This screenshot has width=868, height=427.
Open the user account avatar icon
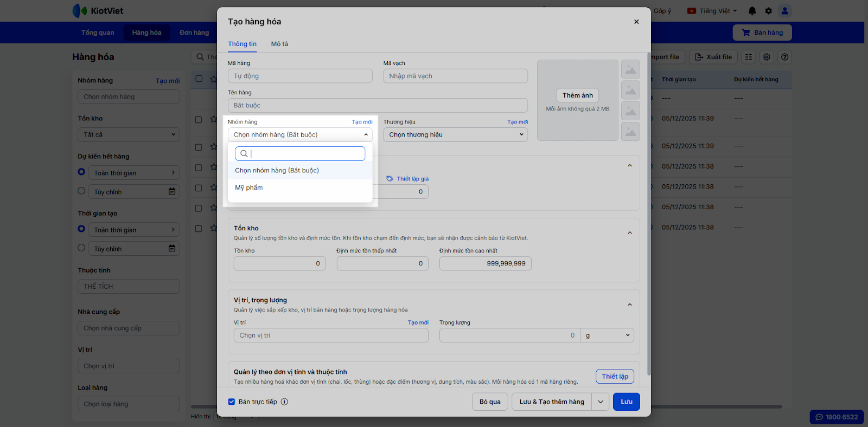tap(784, 11)
